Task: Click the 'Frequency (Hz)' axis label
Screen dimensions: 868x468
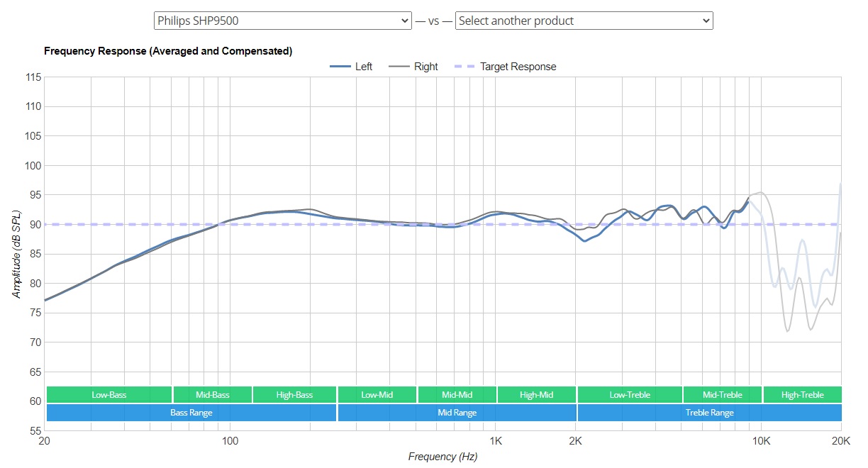Action: [443, 457]
